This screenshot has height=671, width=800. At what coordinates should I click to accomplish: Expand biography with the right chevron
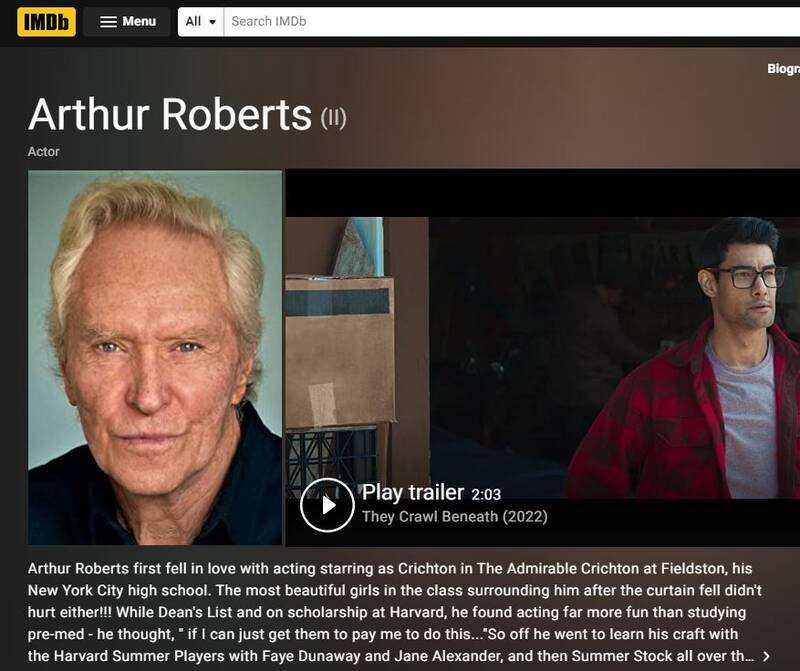click(766, 656)
